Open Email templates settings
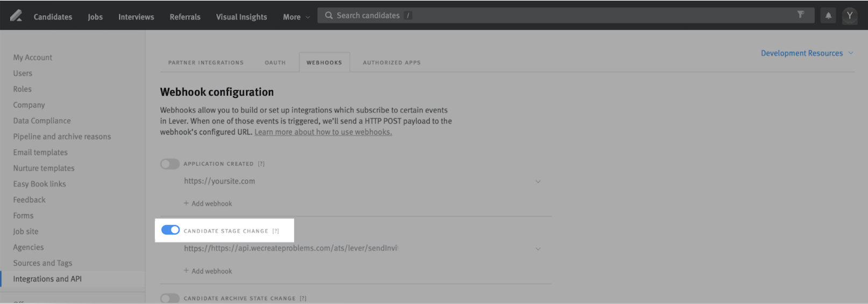 [x=40, y=153]
